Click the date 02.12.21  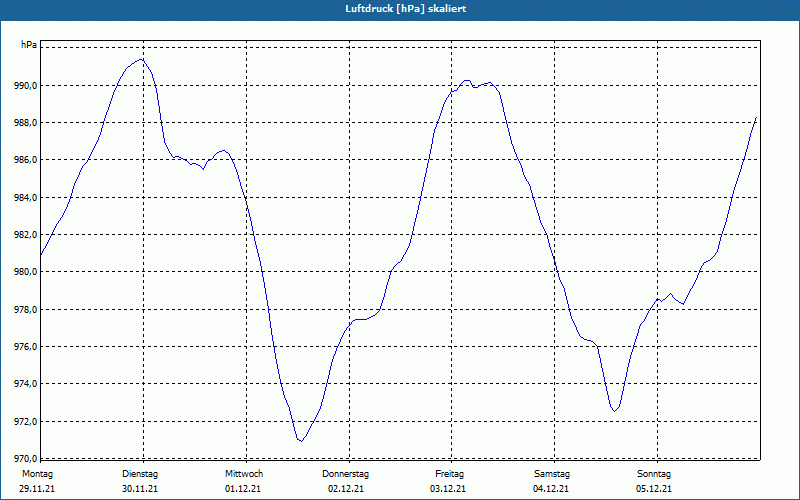coord(346,489)
